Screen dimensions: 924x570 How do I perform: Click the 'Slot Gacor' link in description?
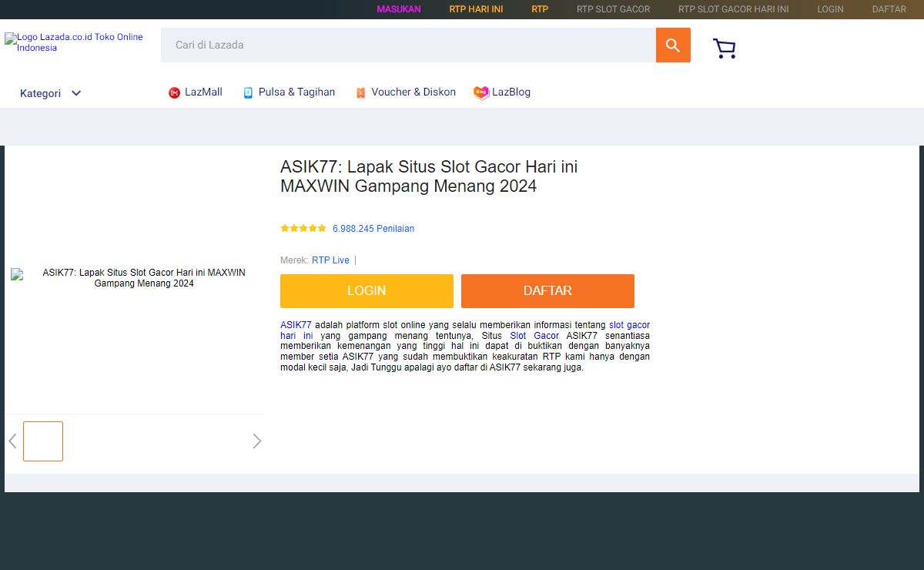[x=534, y=336]
